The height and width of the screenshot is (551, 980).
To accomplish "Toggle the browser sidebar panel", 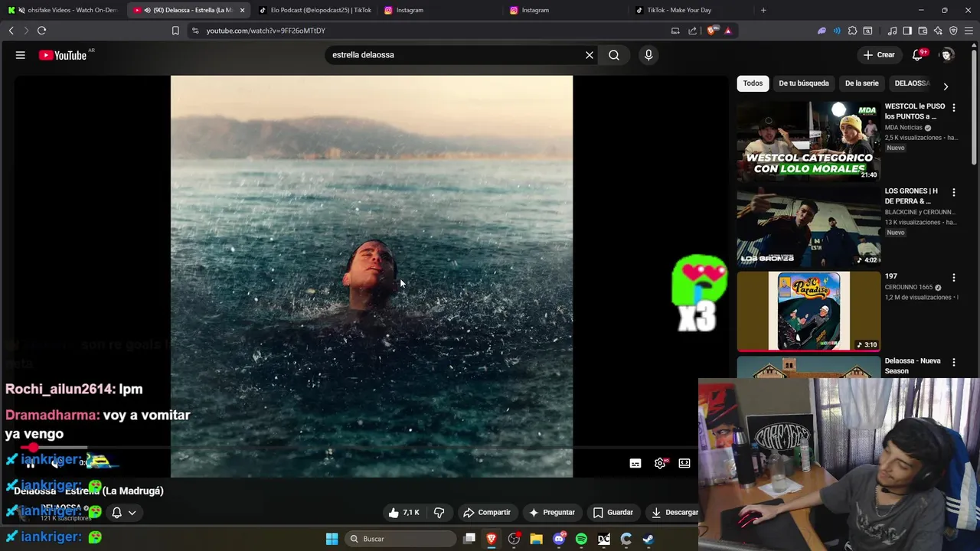I will [907, 31].
